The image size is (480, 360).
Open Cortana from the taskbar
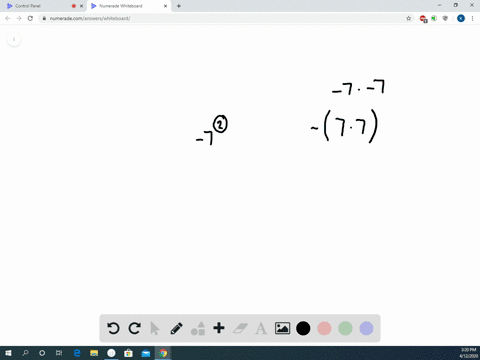pyautogui.click(x=42, y=353)
